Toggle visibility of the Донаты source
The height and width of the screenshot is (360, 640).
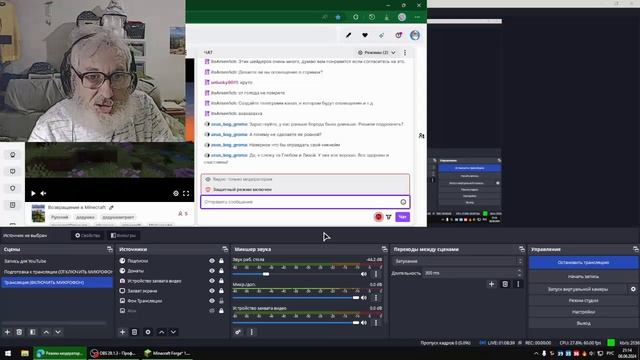[x=212, y=271]
